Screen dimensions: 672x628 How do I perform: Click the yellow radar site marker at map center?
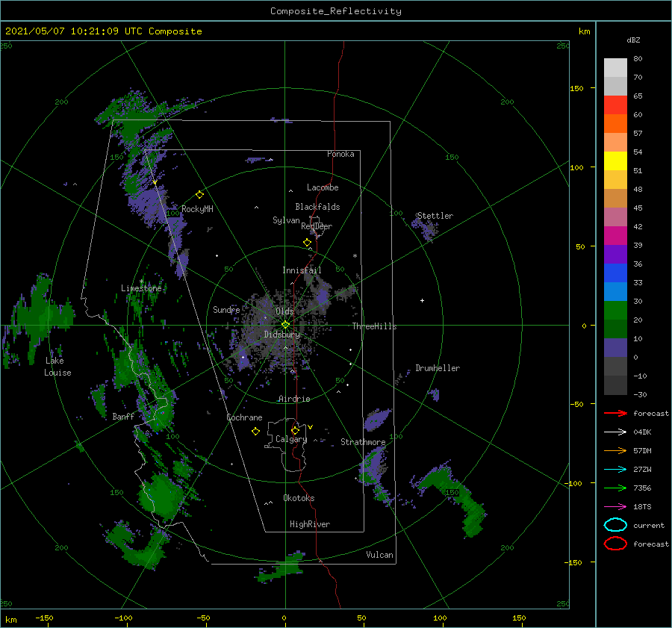(285, 325)
